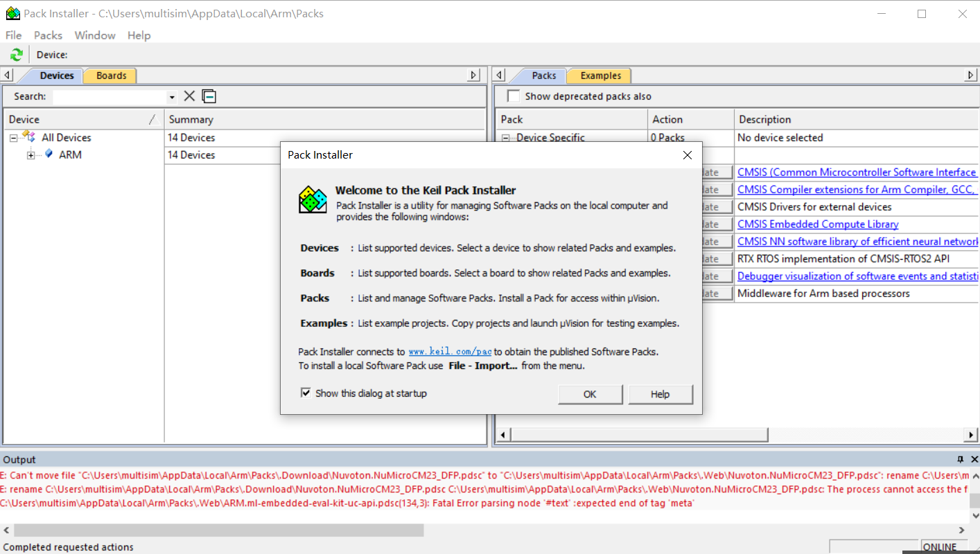Switch to the Boards tab
This screenshot has width=980, height=554.
[x=111, y=75]
